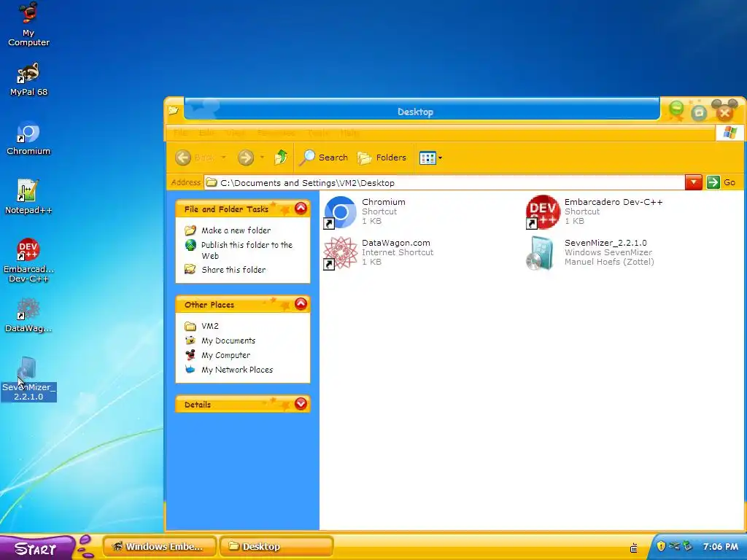This screenshot has width=747, height=560.
Task: Click Publish this folder to the Web
Action: tap(247, 250)
